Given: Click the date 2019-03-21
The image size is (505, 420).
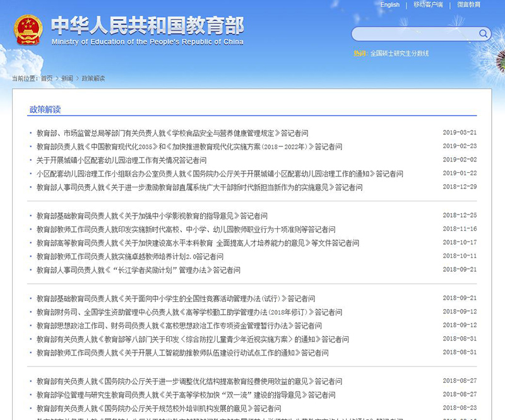Looking at the screenshot, I should [460, 132].
